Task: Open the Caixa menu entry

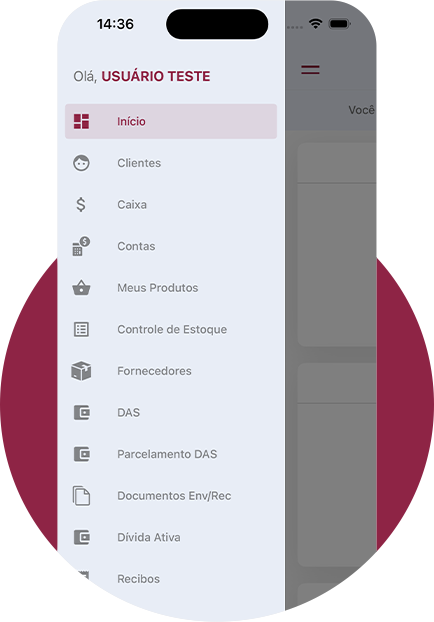Action: [171, 205]
